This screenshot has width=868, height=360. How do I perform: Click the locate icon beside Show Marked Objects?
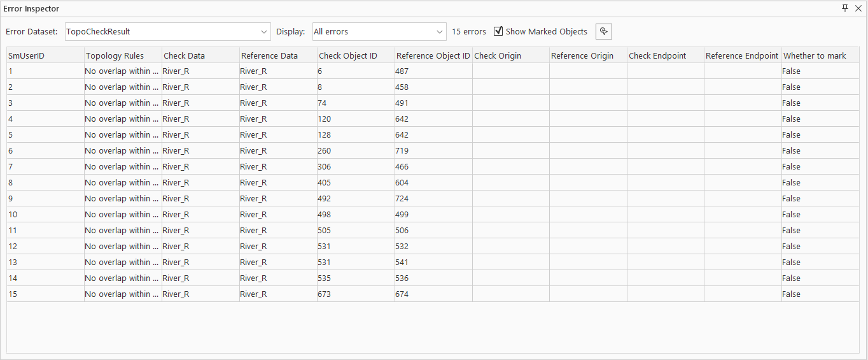point(603,31)
